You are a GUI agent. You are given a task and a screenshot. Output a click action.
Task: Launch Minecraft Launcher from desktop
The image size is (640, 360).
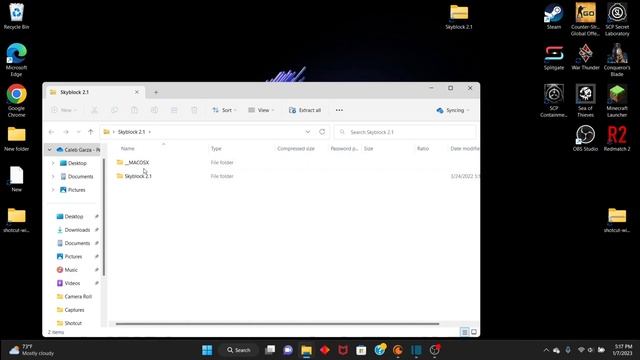coord(617,101)
